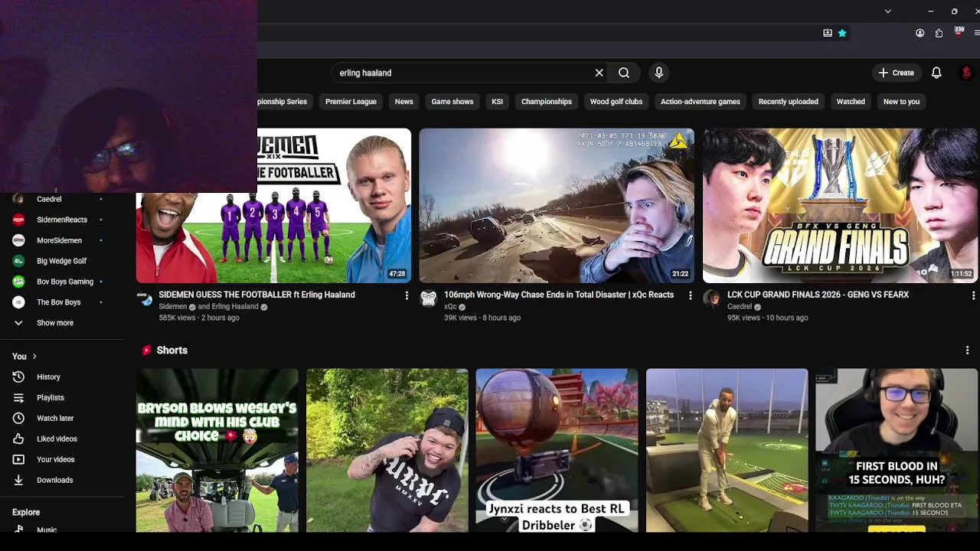Open Caedrel subscription in sidebar
Viewport: 980px width, 551px height.
coord(61,199)
